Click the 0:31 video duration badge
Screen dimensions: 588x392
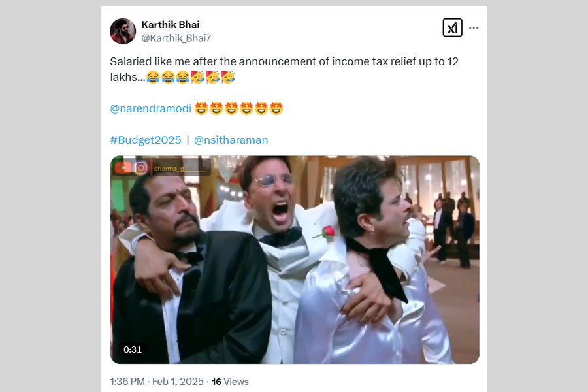[133, 350]
